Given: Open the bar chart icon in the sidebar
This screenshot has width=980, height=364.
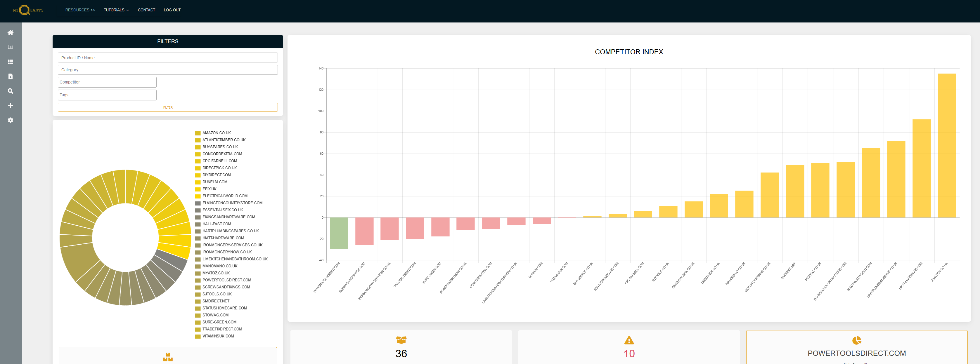Looking at the screenshot, I should pyautogui.click(x=11, y=47).
